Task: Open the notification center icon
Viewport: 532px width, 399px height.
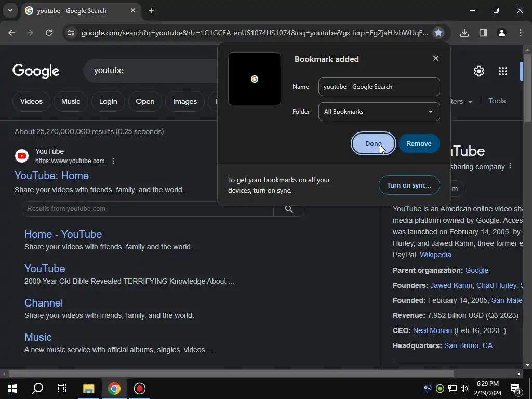Action: click(x=516, y=389)
